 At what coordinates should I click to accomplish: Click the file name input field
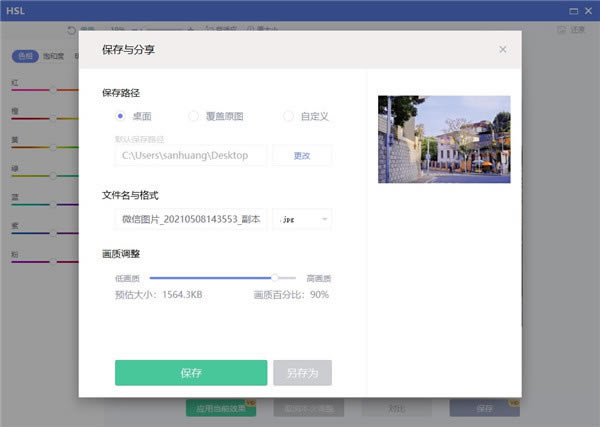190,219
